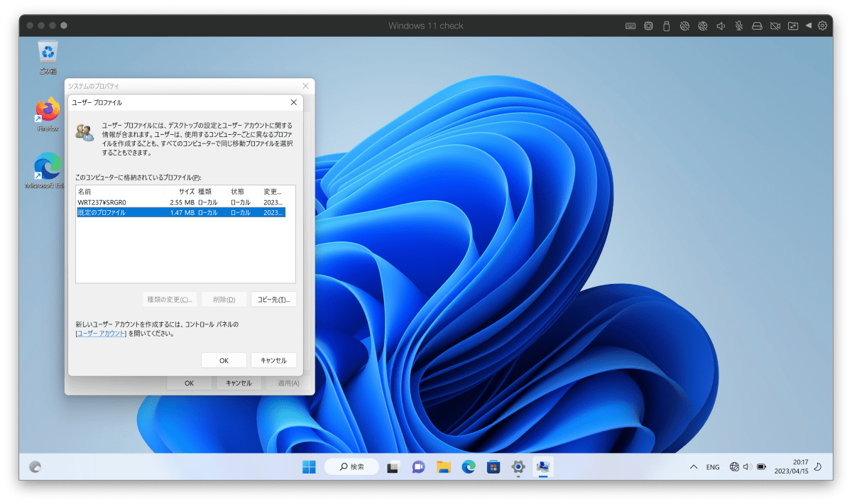Image resolution: width=852 pixels, height=504 pixels.
Task: Open the Chat icon on taskbar
Action: 418,466
